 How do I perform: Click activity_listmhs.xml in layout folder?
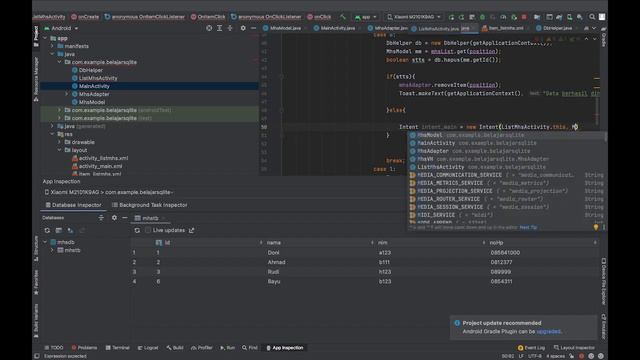[x=103, y=158]
